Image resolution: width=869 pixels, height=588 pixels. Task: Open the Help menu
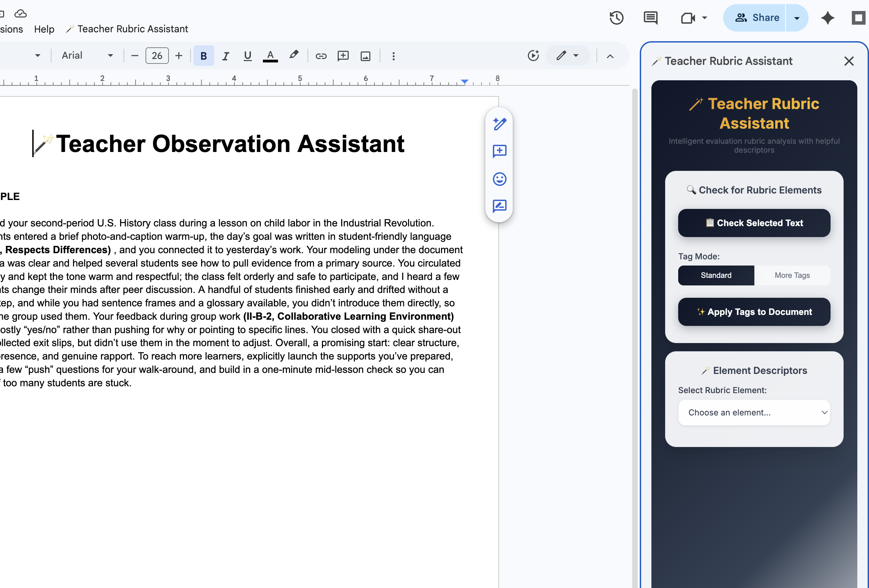(x=44, y=29)
